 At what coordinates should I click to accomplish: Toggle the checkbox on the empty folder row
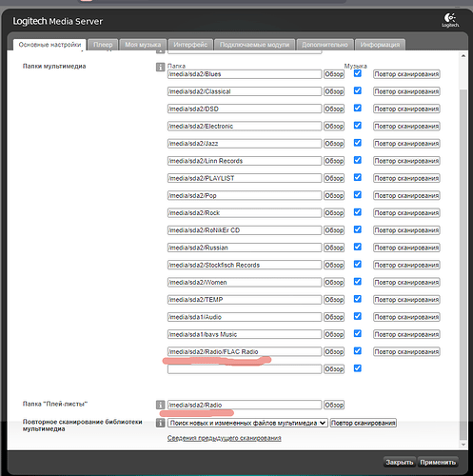tap(358, 368)
